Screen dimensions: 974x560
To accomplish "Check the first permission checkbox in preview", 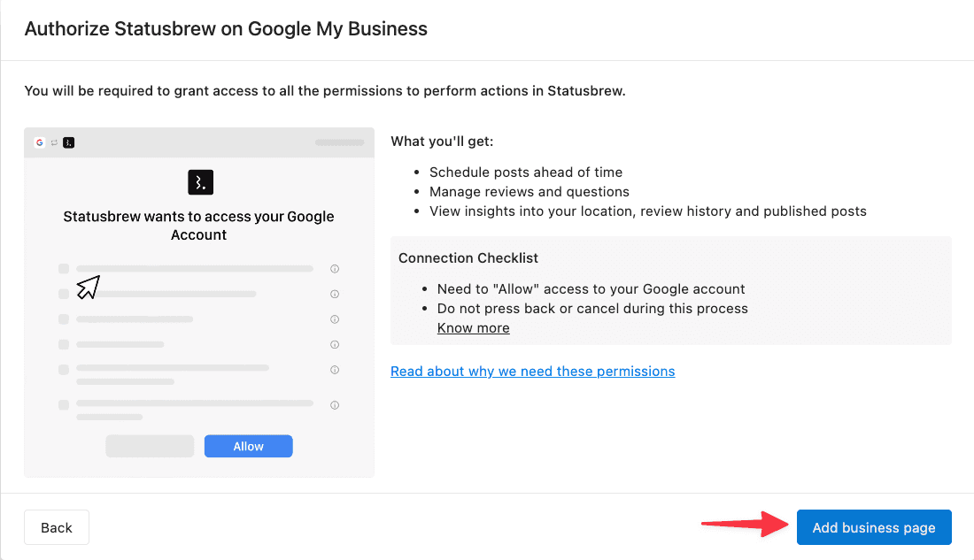I will click(x=64, y=269).
